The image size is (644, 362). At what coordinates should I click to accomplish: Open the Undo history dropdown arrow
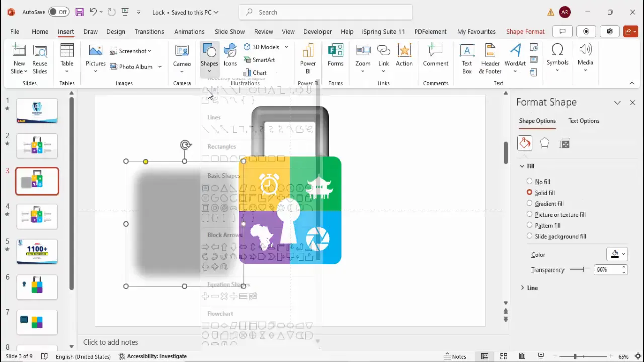[101, 12]
